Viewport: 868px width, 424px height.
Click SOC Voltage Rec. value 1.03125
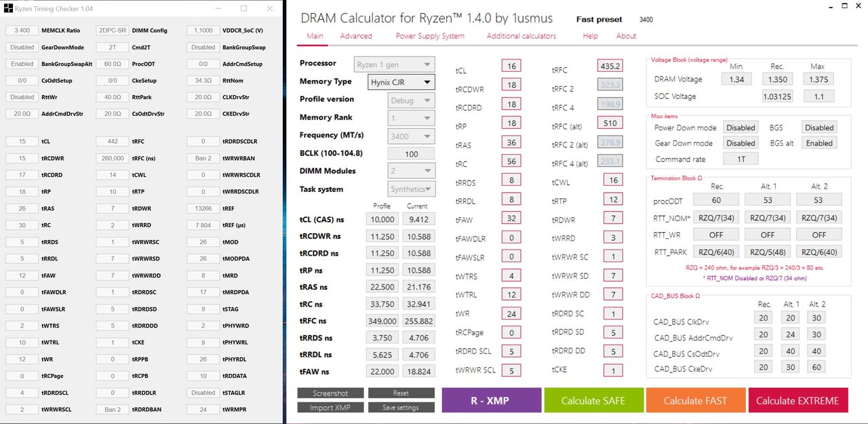click(x=777, y=96)
